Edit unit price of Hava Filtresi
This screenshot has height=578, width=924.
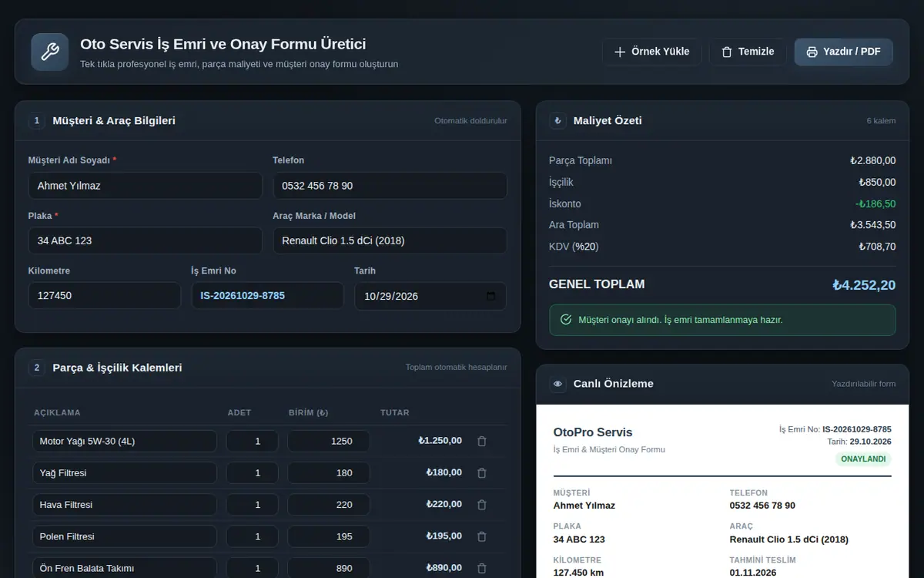[329, 505]
